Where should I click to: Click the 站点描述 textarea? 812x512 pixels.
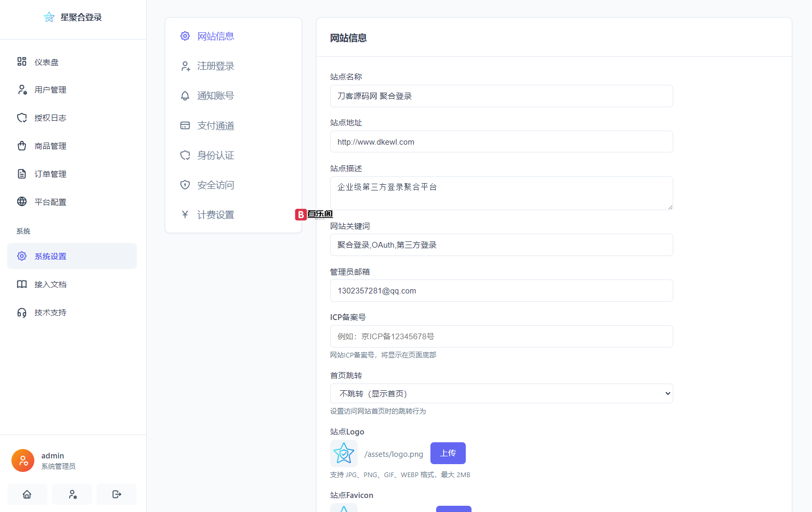(501, 193)
